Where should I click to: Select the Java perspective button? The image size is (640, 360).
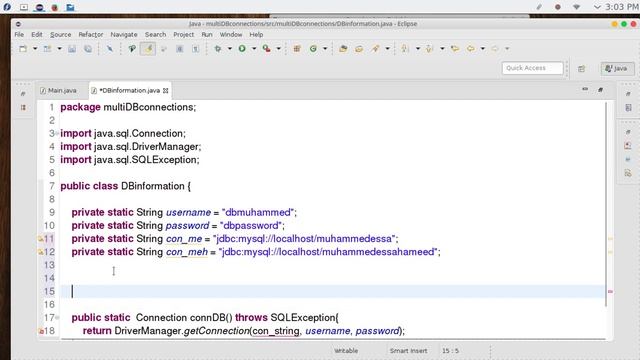click(x=617, y=68)
